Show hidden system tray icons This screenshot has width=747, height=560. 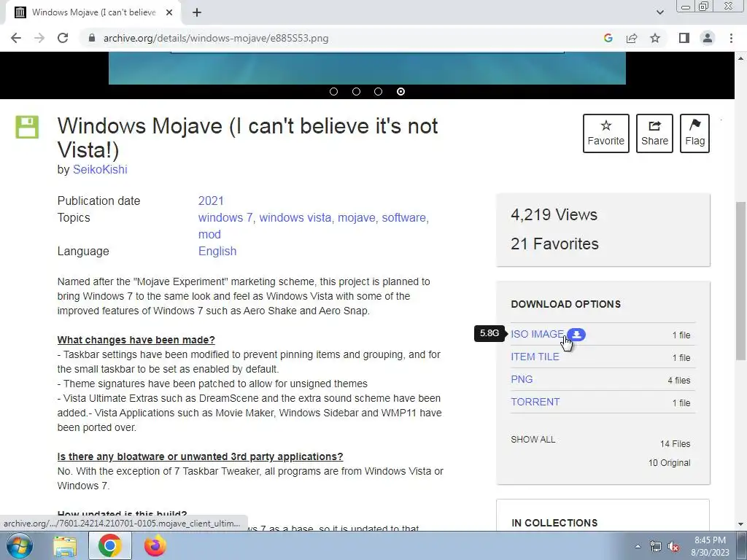pos(638,546)
